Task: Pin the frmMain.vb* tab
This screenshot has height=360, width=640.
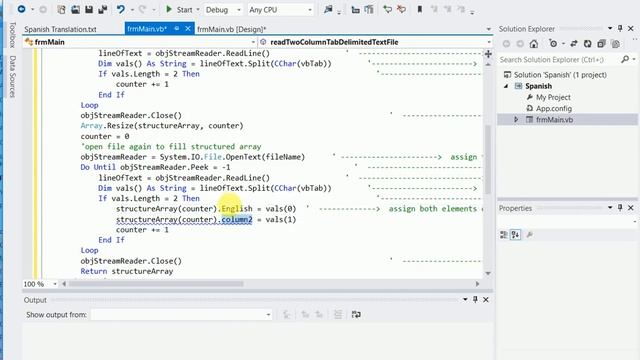Action: [x=177, y=29]
